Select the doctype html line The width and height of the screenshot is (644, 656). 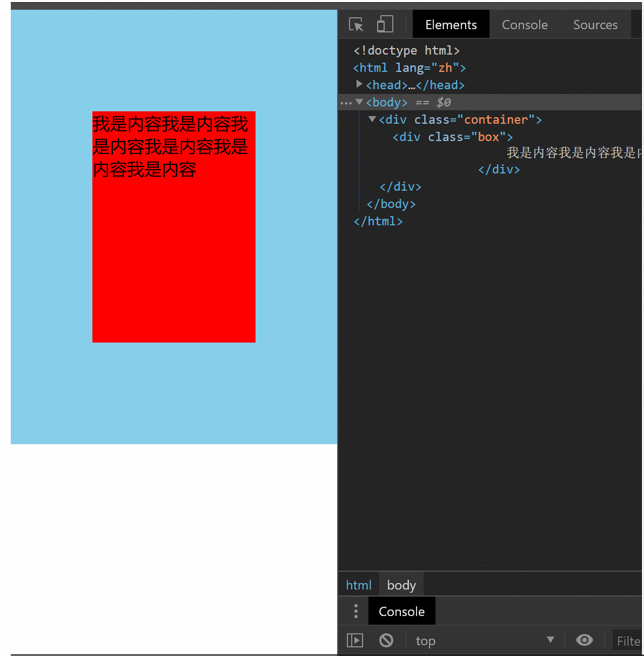406,50
